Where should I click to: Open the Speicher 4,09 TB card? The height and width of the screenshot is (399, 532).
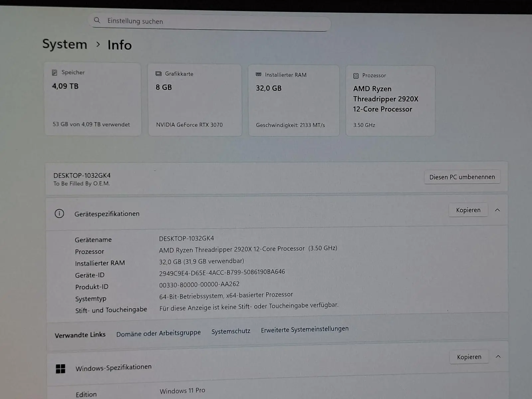(93, 99)
